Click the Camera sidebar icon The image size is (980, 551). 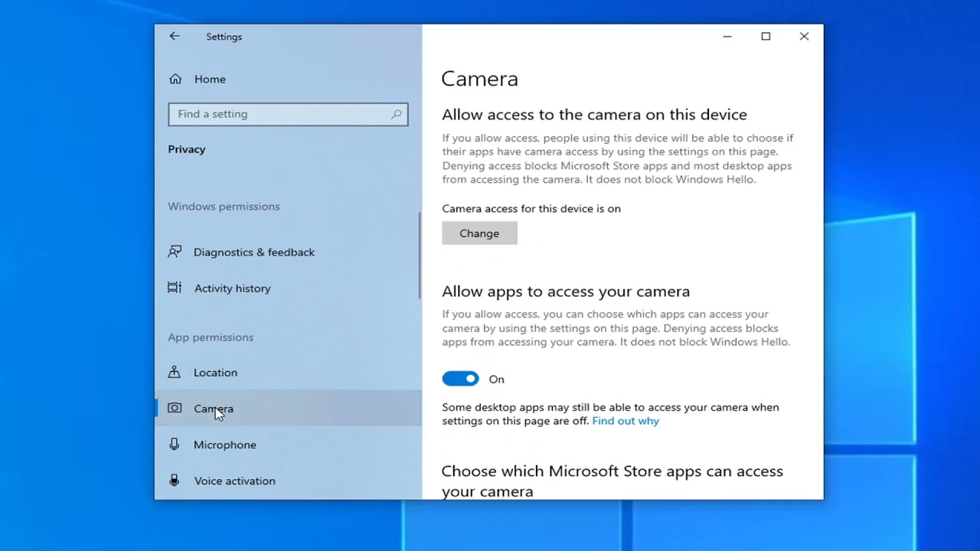[175, 408]
